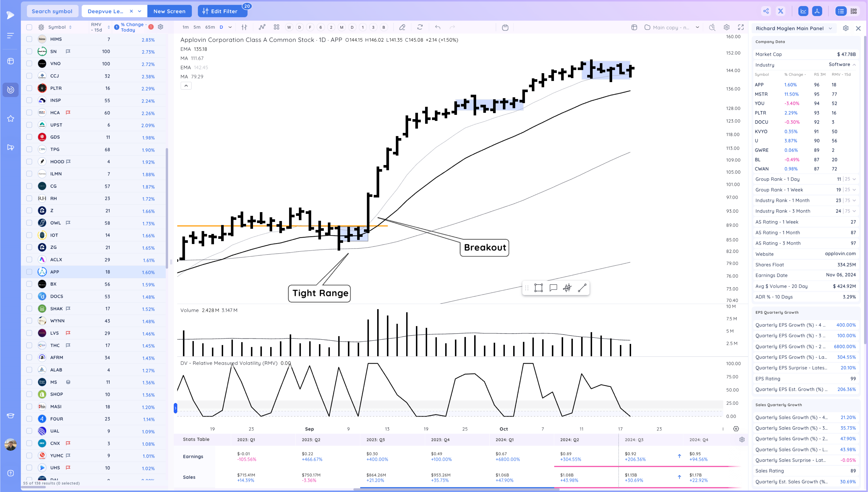This screenshot has width=868, height=492.
Task: Click the eraser drawing tool icon
Action: click(402, 27)
